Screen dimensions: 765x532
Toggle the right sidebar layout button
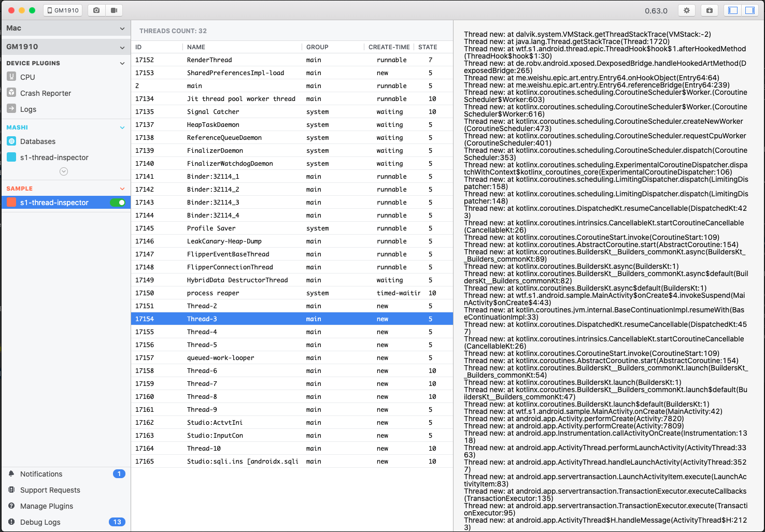(x=750, y=10)
